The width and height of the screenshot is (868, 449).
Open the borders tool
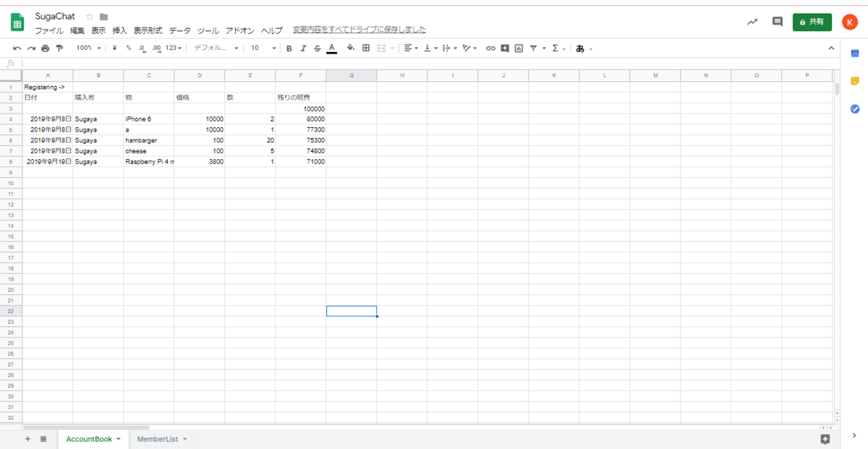coord(366,48)
